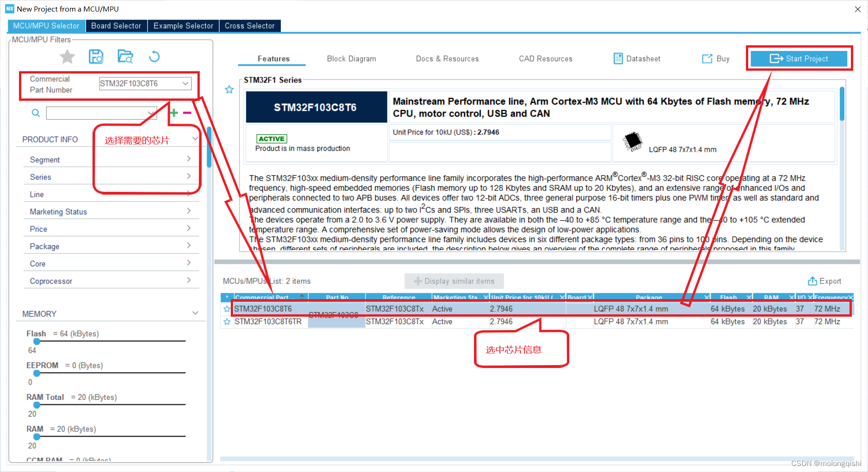
Task: Switch to Example Selector tab
Action: [183, 26]
